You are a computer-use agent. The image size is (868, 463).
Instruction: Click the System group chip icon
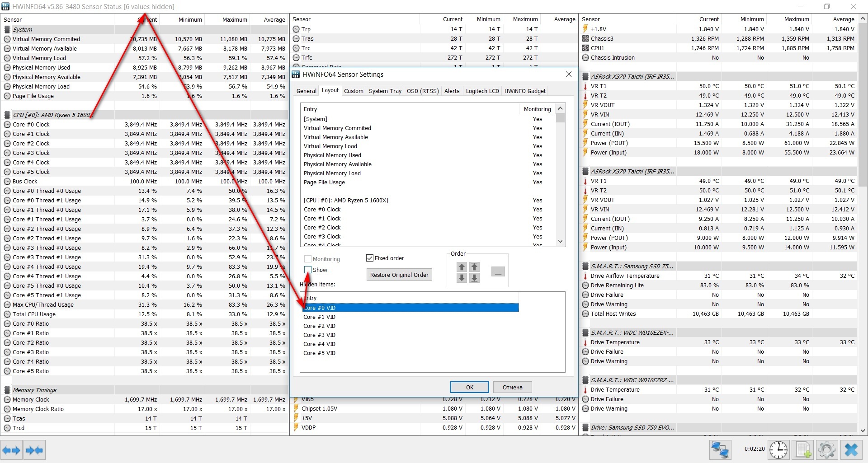coord(7,29)
